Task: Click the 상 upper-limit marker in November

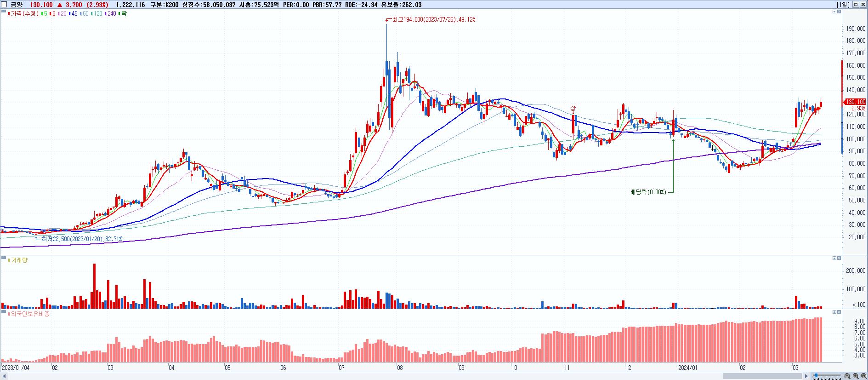Action: coord(573,109)
